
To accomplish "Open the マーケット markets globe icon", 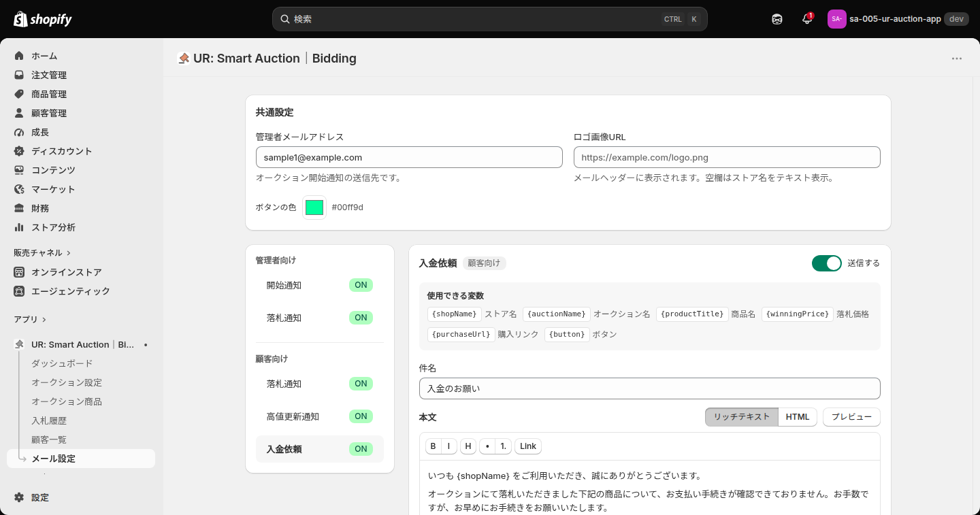I will coord(19,189).
